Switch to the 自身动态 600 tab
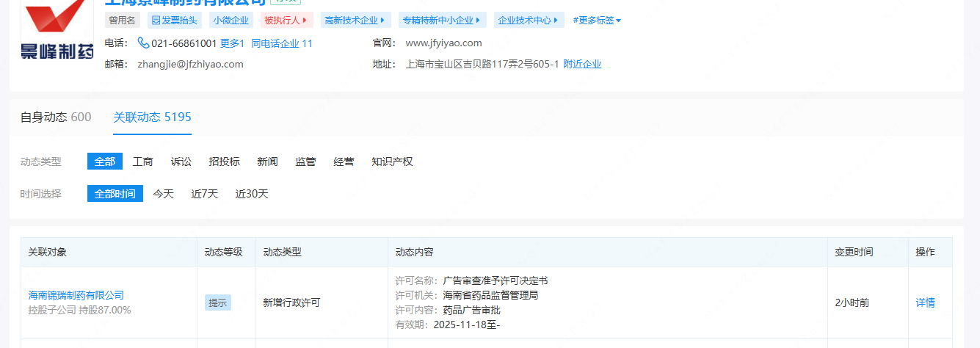980x348 pixels. tap(56, 117)
